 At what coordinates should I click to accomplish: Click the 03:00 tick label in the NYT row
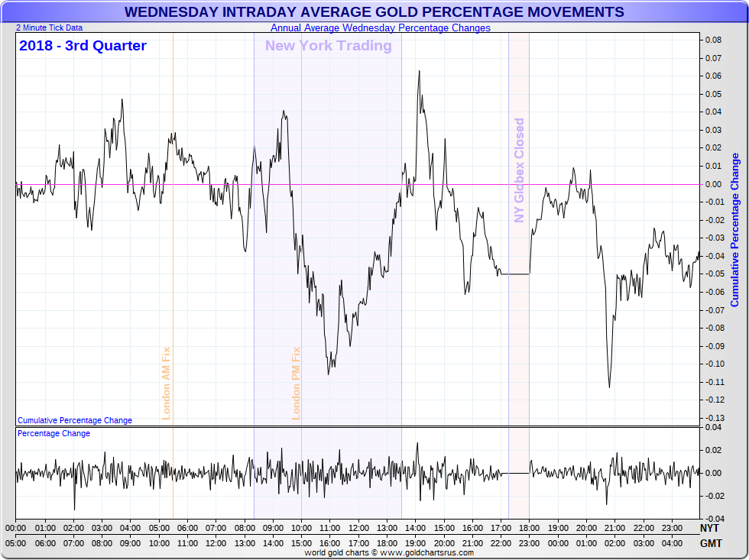(x=102, y=528)
